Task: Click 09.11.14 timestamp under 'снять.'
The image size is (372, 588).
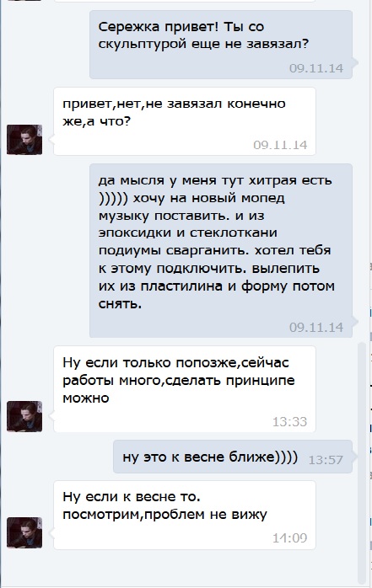Action: point(316,328)
